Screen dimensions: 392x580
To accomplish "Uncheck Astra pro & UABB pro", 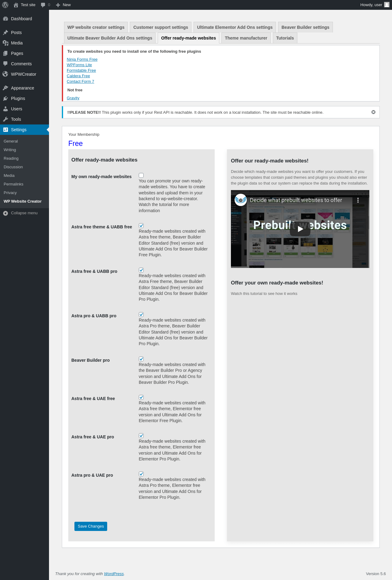I will click(x=141, y=315).
